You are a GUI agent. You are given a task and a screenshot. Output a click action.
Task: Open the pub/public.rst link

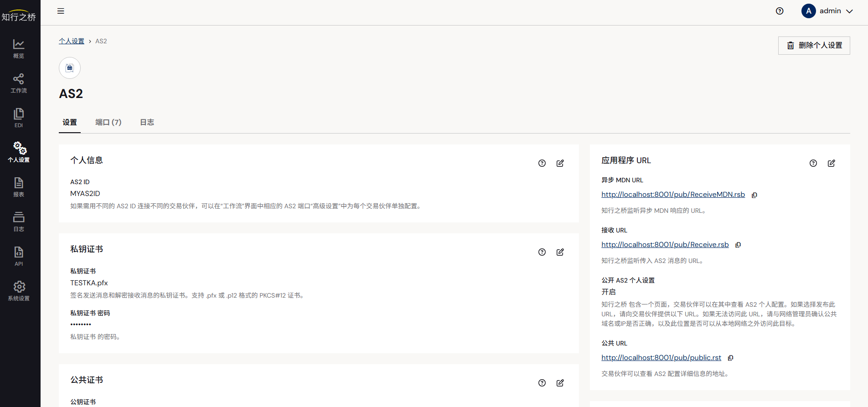661,358
